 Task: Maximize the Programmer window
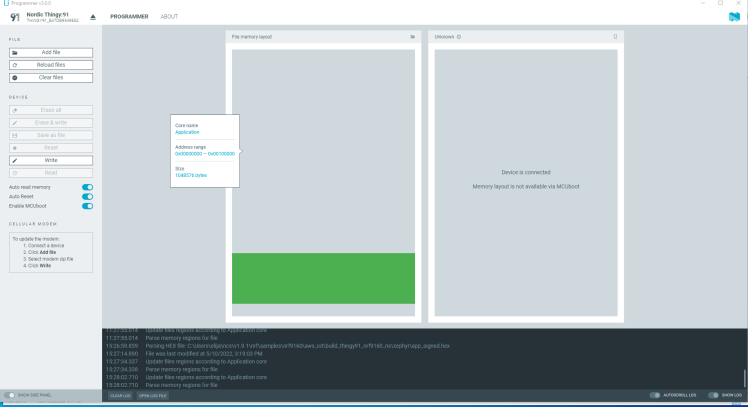(x=720, y=3)
